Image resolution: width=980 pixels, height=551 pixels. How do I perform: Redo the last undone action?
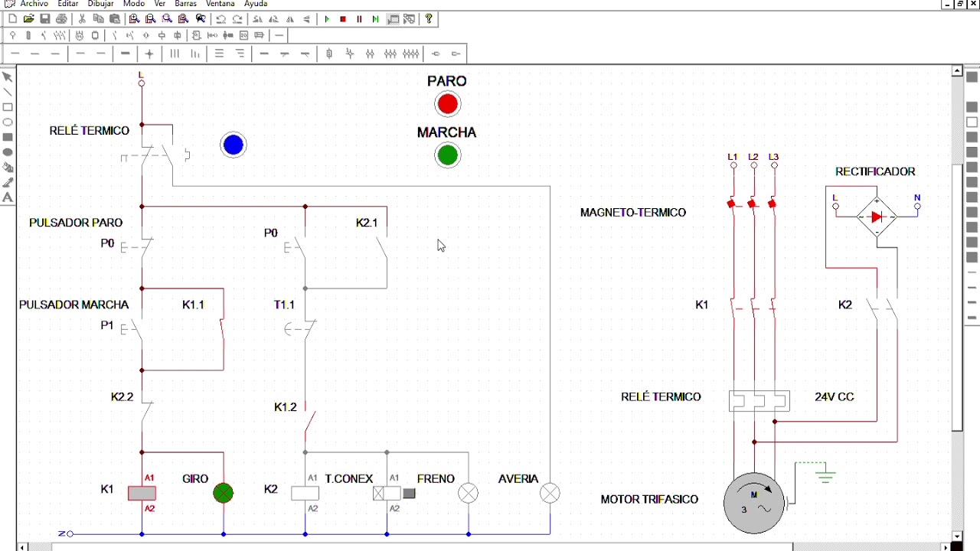pos(237,18)
